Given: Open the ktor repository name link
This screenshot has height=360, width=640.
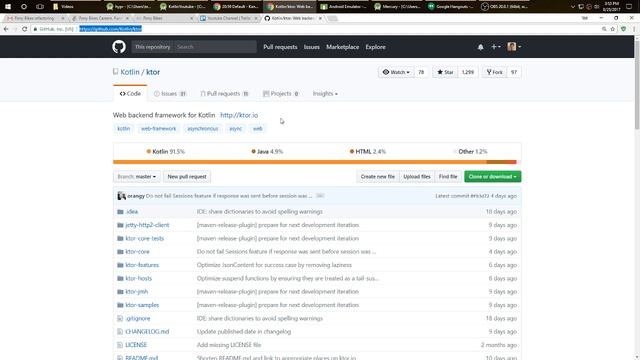Looking at the screenshot, I should (153, 72).
